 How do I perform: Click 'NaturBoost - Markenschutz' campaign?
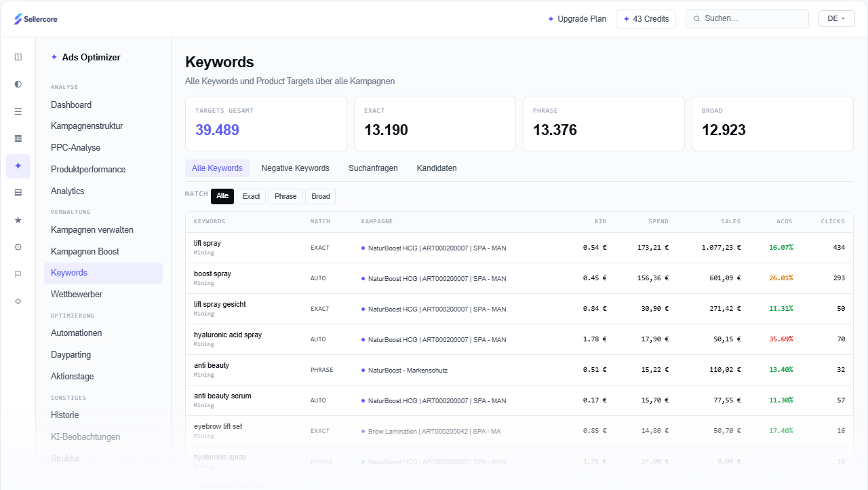coord(408,371)
